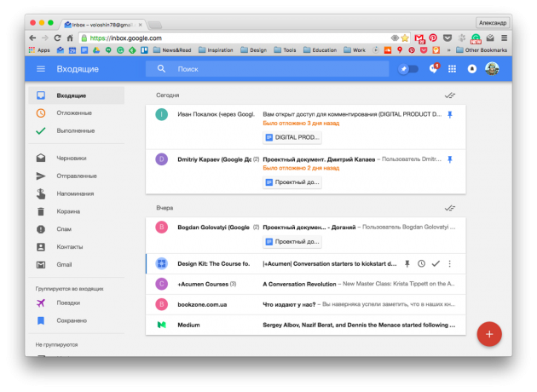Open Other Bookmarks folder
The image size is (537, 392).
482,50
